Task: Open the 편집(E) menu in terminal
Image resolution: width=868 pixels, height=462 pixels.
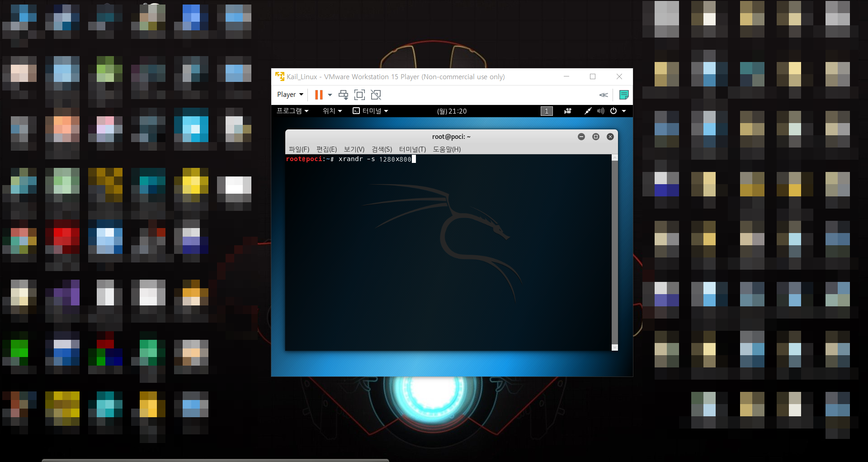Action: coord(326,149)
